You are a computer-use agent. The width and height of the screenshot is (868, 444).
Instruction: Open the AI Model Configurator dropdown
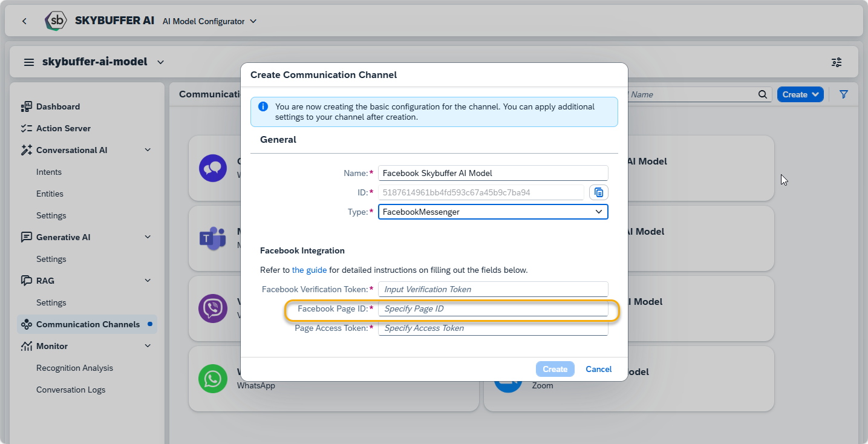click(210, 21)
